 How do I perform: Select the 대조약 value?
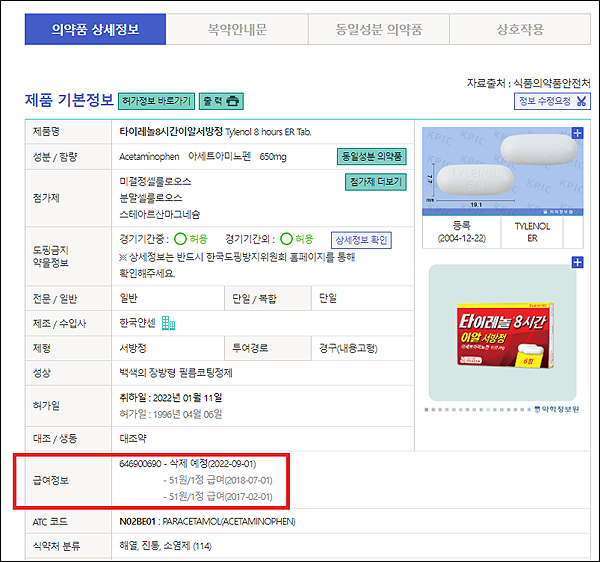pyautogui.click(x=133, y=438)
